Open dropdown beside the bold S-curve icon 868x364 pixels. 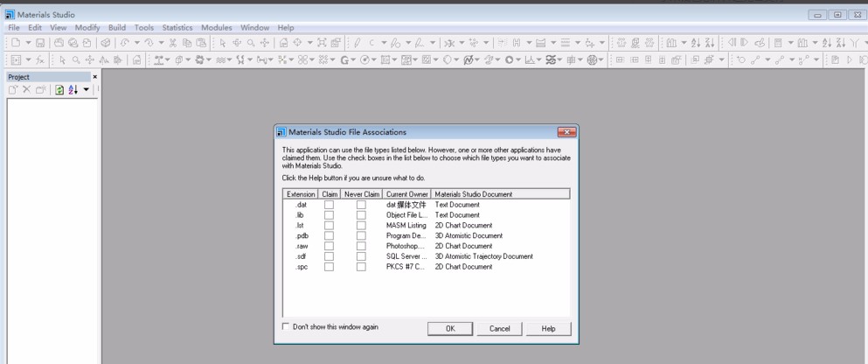point(559,59)
